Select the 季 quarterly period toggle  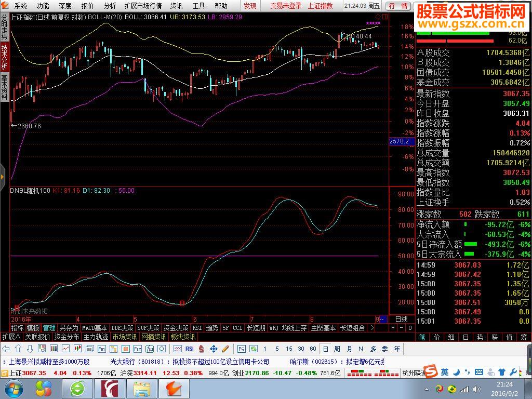point(385,349)
